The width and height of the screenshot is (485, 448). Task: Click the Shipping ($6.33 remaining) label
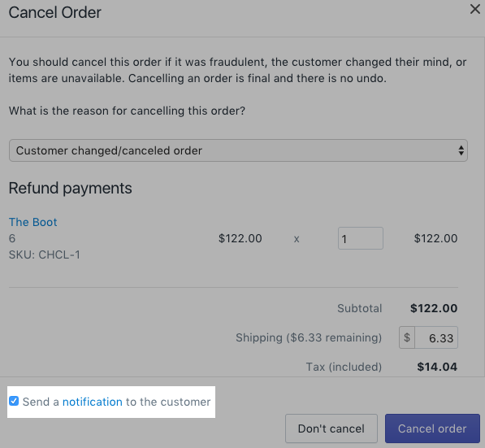pos(309,337)
